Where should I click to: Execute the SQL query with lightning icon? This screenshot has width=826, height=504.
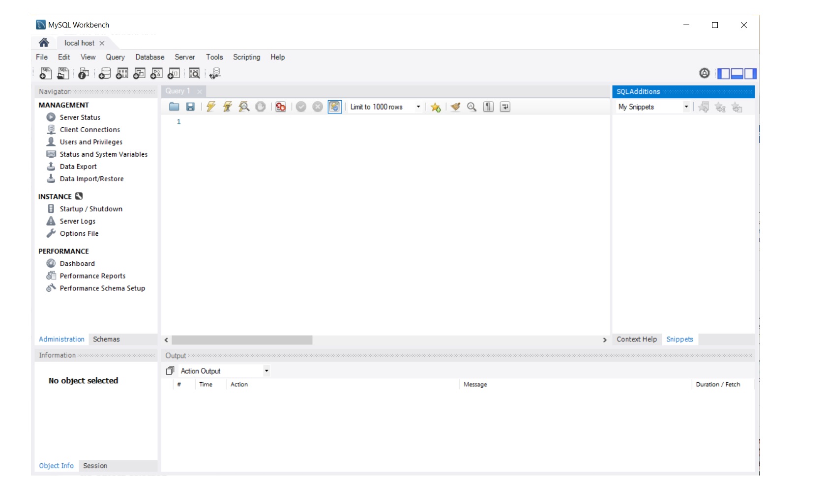[x=210, y=107]
